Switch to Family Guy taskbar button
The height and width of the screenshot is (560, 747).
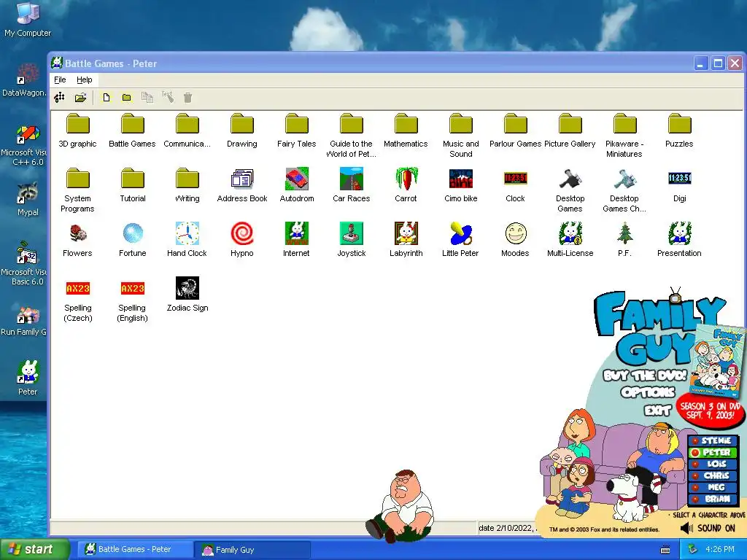coord(252,550)
